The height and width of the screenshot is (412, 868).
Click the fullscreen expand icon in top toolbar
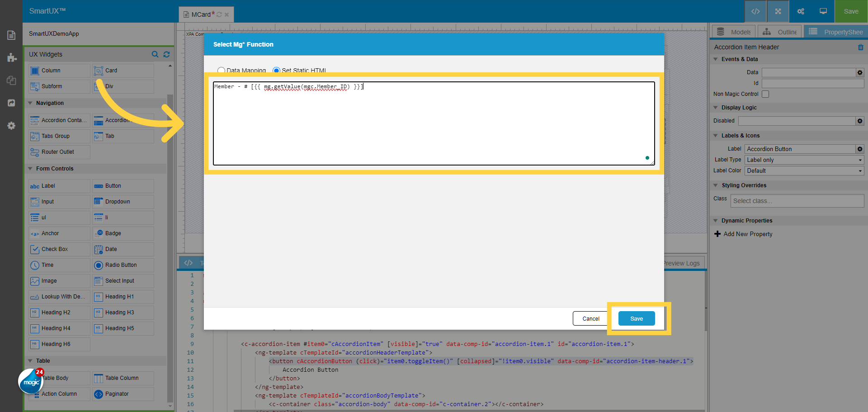pyautogui.click(x=778, y=11)
